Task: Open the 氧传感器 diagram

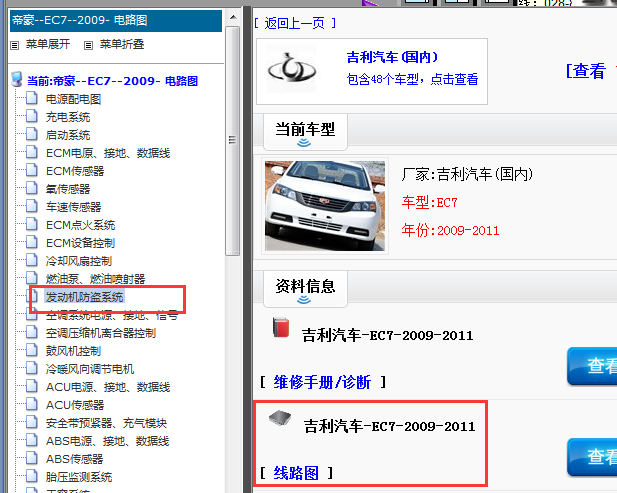Action: (x=68, y=189)
